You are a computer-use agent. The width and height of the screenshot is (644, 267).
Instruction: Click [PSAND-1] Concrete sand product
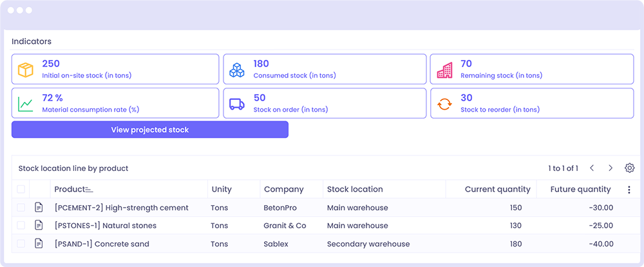[x=102, y=244]
